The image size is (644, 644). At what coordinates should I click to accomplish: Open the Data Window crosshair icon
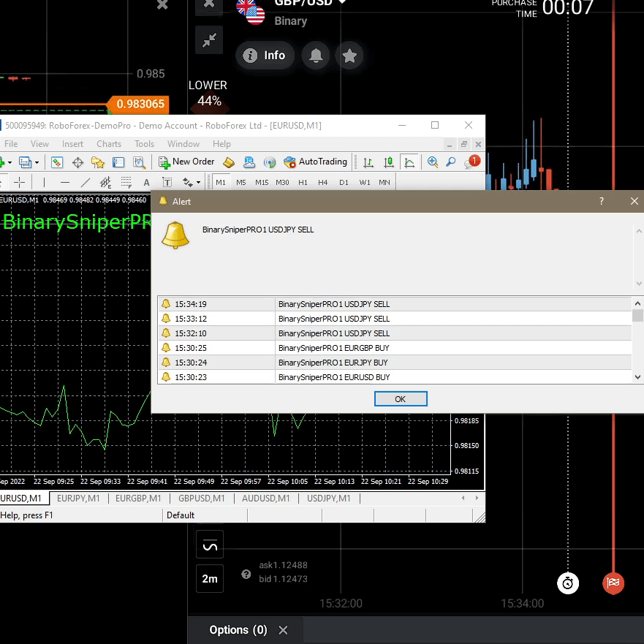pyautogui.click(x=77, y=162)
